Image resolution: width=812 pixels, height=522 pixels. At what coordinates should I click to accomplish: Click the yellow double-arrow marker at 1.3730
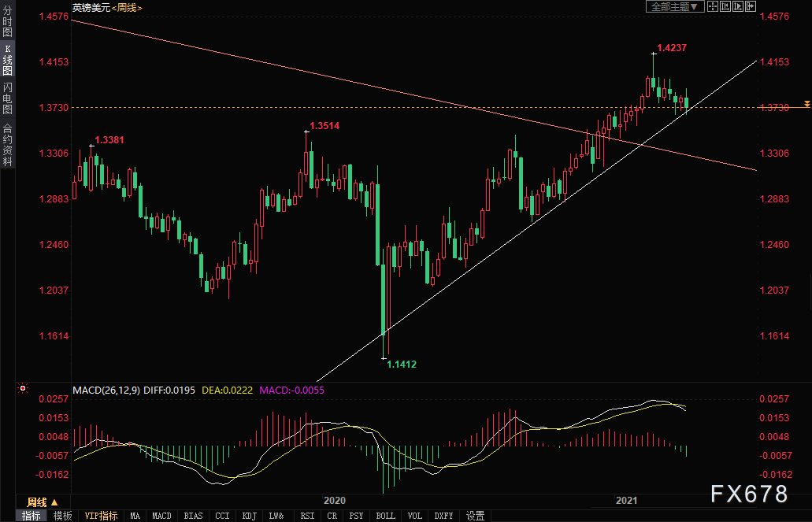[806, 104]
